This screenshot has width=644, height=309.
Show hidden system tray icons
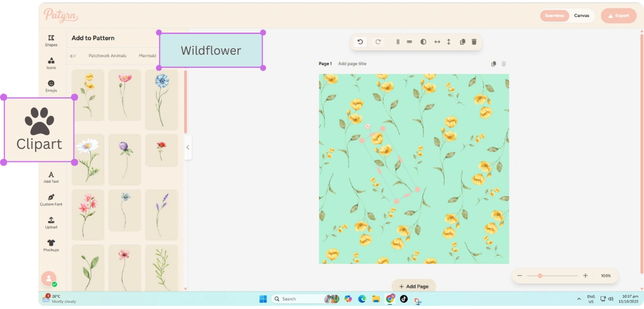pos(579,299)
